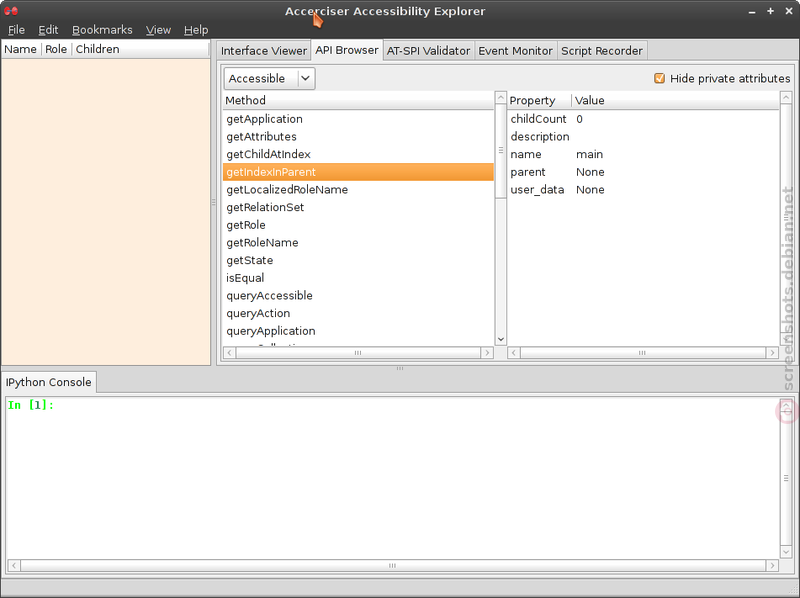Viewport: 800px width, 598px height.
Task: Select the name property row
Action: [643, 154]
